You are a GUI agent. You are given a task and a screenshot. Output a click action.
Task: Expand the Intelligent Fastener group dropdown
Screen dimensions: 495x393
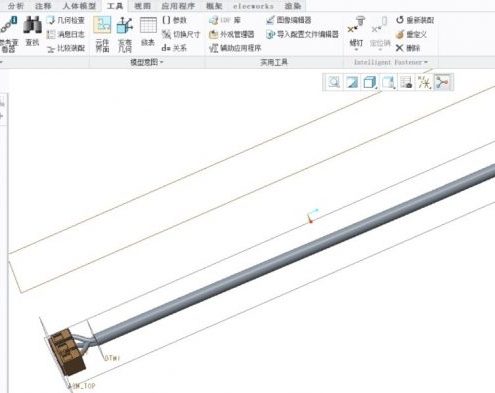[391, 62]
